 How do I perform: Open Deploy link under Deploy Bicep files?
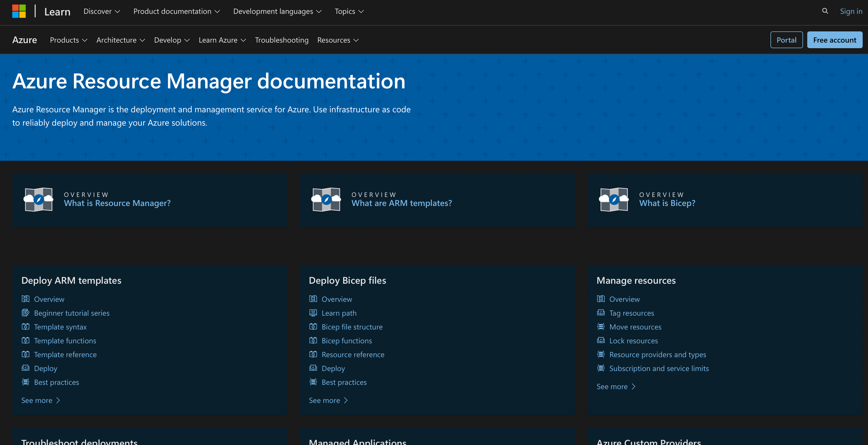click(x=333, y=368)
